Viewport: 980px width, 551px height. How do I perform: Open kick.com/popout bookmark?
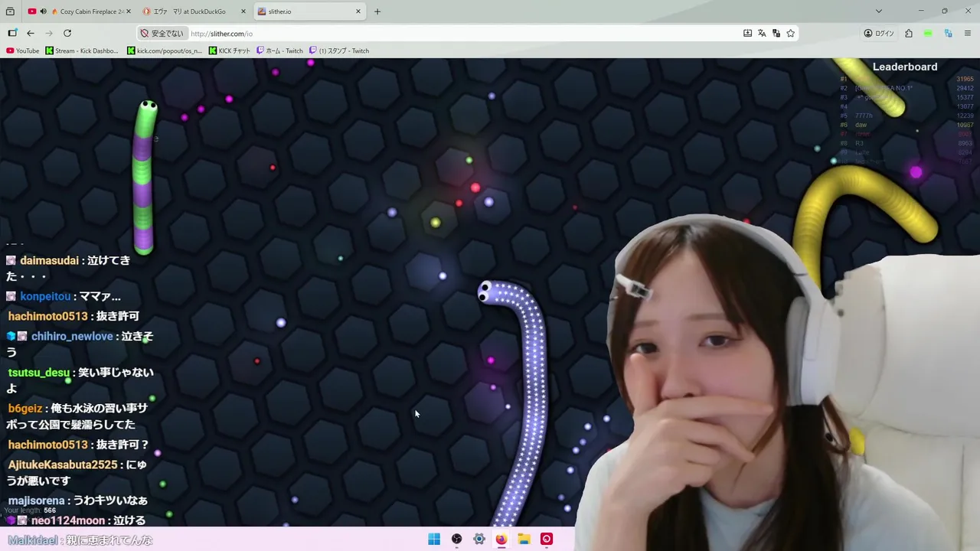click(165, 51)
